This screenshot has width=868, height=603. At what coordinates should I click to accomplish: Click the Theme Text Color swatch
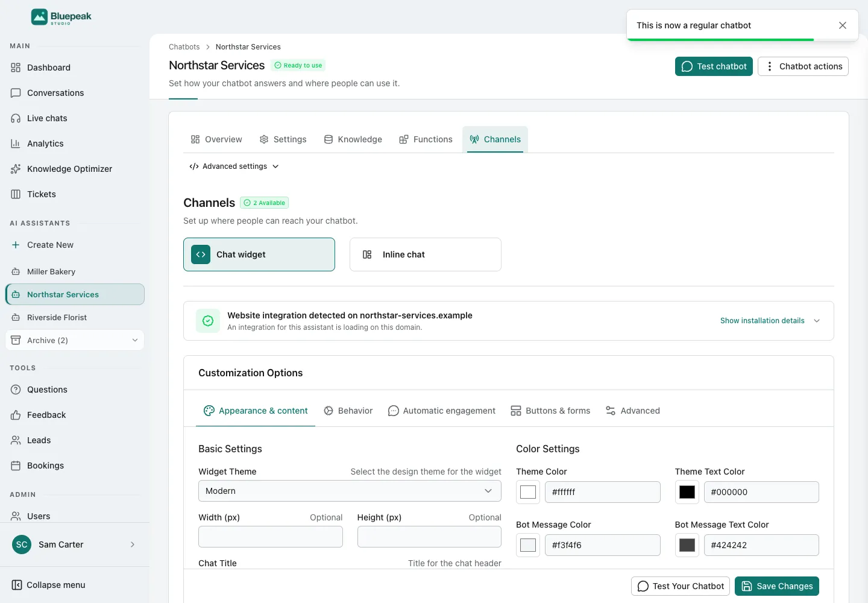[687, 492]
